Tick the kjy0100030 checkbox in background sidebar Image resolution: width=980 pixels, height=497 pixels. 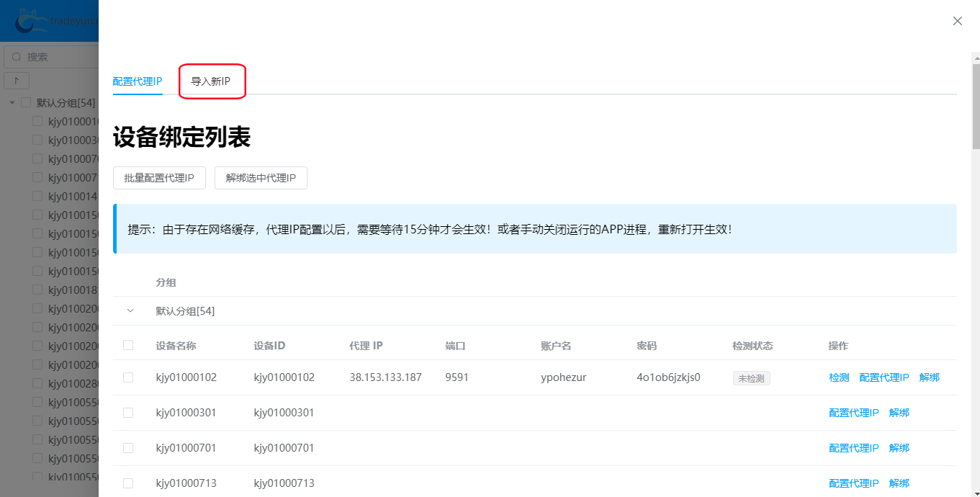37,140
